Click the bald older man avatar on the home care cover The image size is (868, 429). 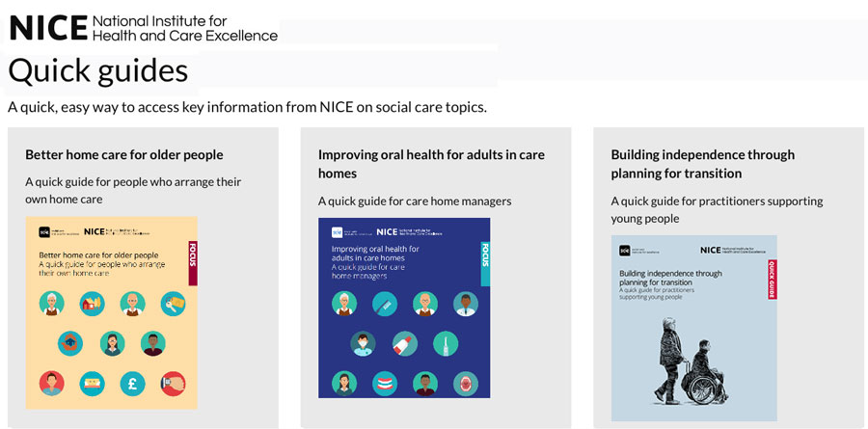(133, 304)
